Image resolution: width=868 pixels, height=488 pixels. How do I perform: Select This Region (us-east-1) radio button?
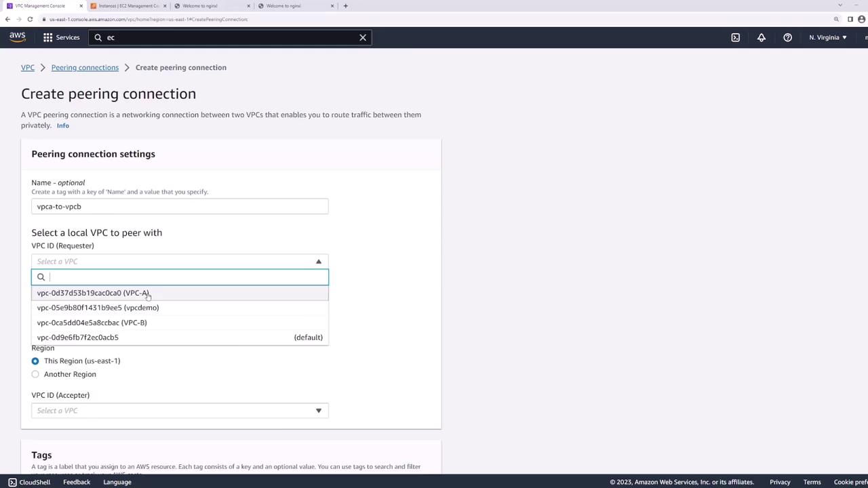(35, 361)
